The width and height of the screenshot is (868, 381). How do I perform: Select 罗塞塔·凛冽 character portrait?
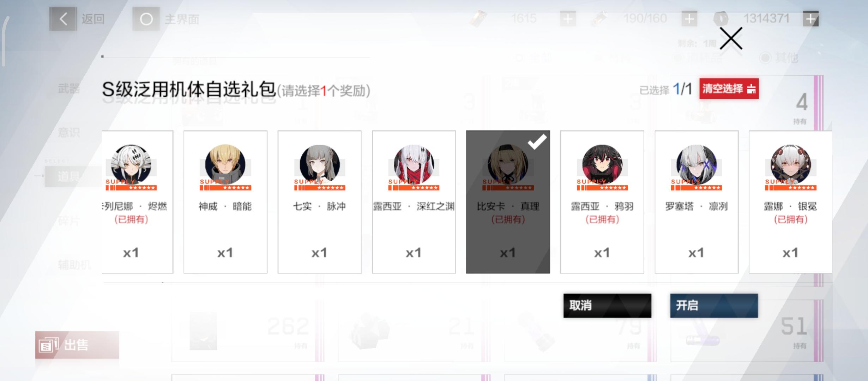pos(697,164)
